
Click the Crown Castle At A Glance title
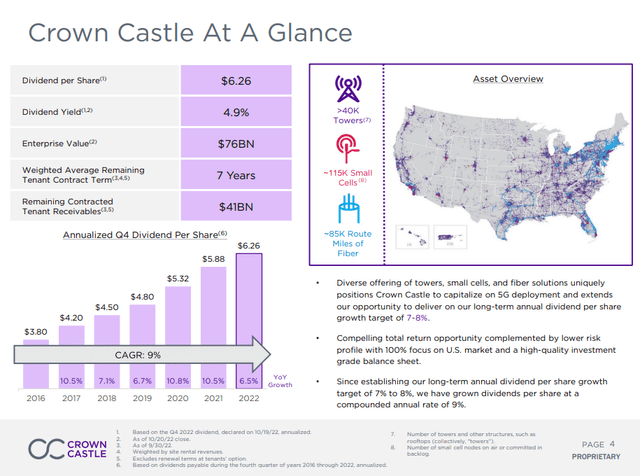pos(190,33)
